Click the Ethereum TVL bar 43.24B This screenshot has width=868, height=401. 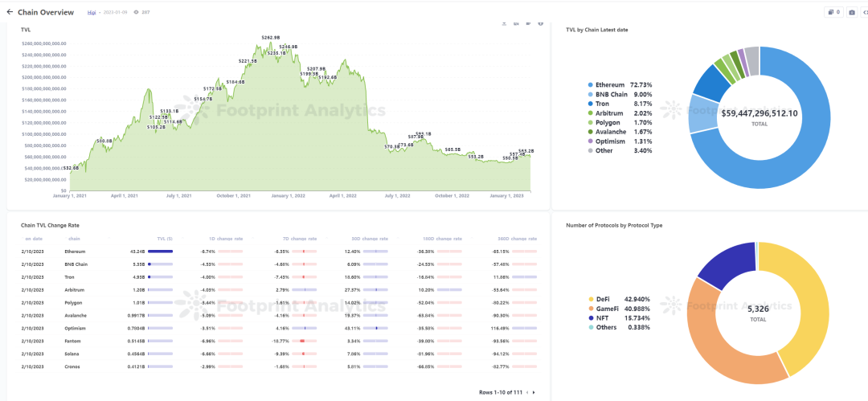(161, 252)
